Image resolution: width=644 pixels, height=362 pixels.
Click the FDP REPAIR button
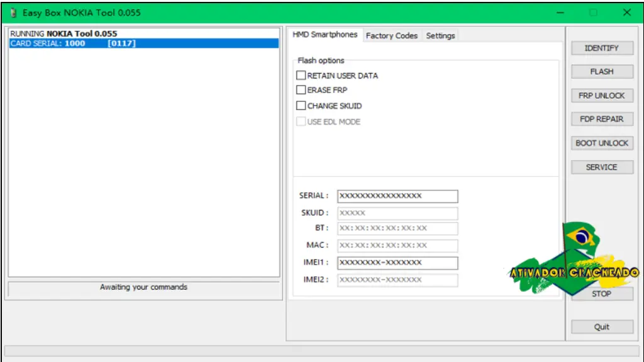pos(602,119)
